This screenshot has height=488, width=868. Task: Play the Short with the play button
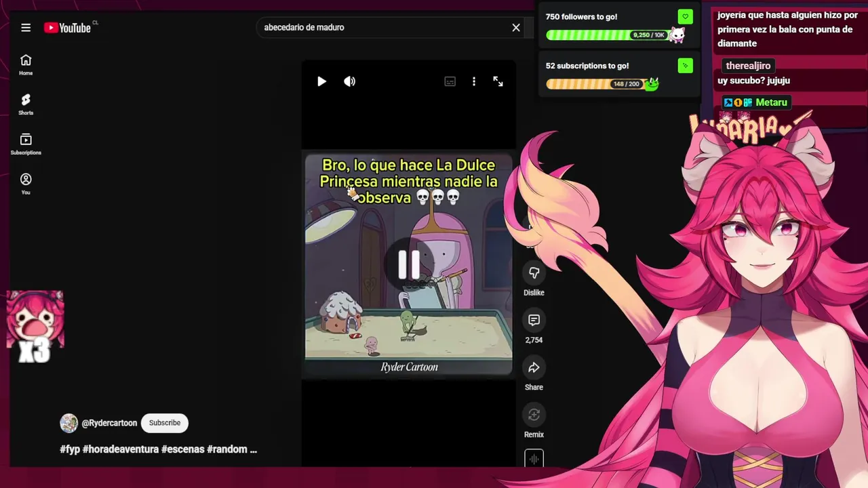[321, 81]
